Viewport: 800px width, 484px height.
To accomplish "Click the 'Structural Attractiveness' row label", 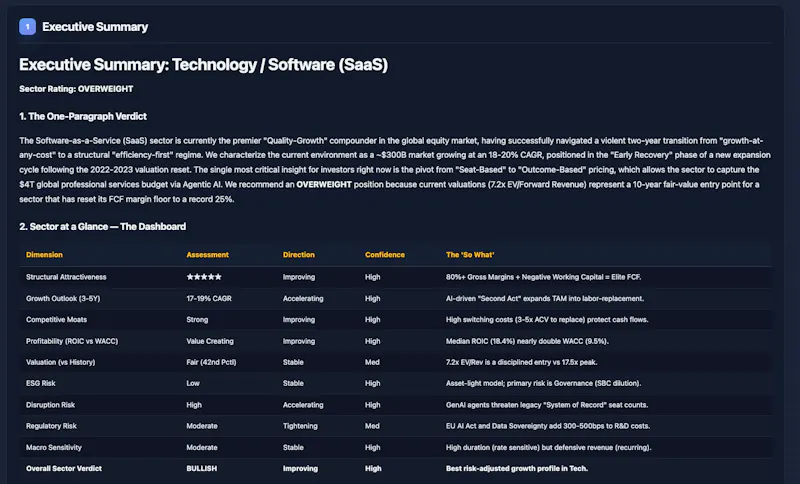I will [66, 277].
